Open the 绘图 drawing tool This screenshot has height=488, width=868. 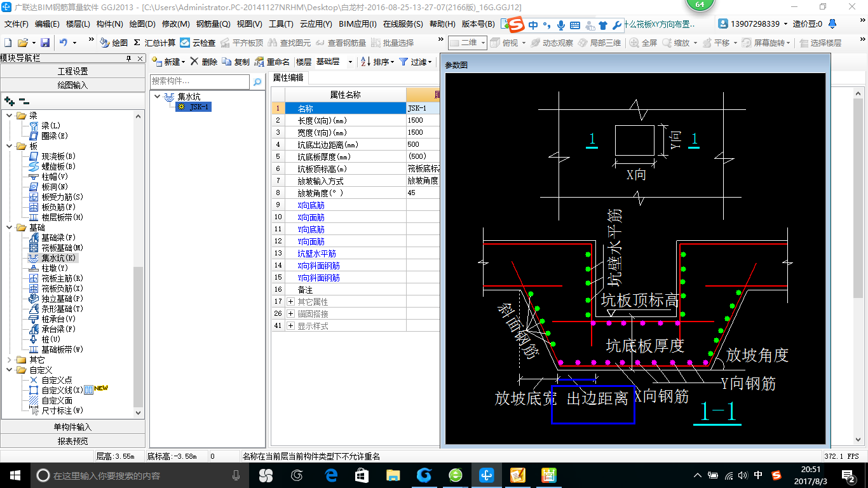pos(114,43)
